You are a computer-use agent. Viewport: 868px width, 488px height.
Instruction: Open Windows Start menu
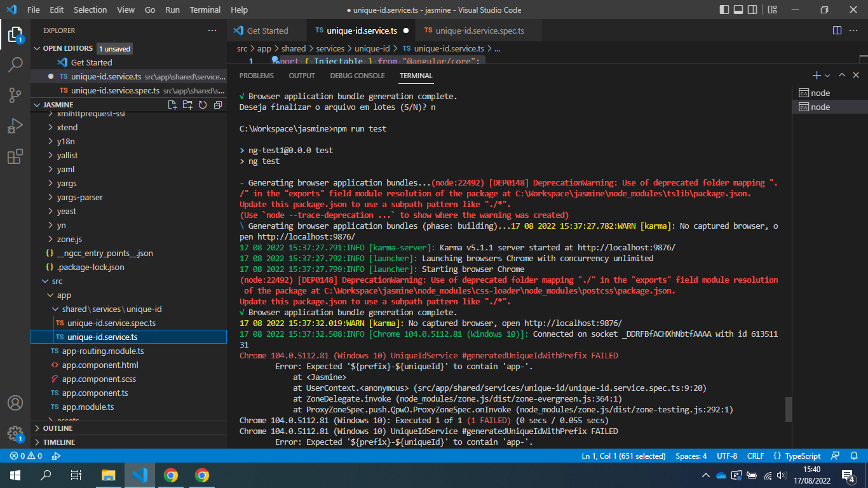[15, 475]
